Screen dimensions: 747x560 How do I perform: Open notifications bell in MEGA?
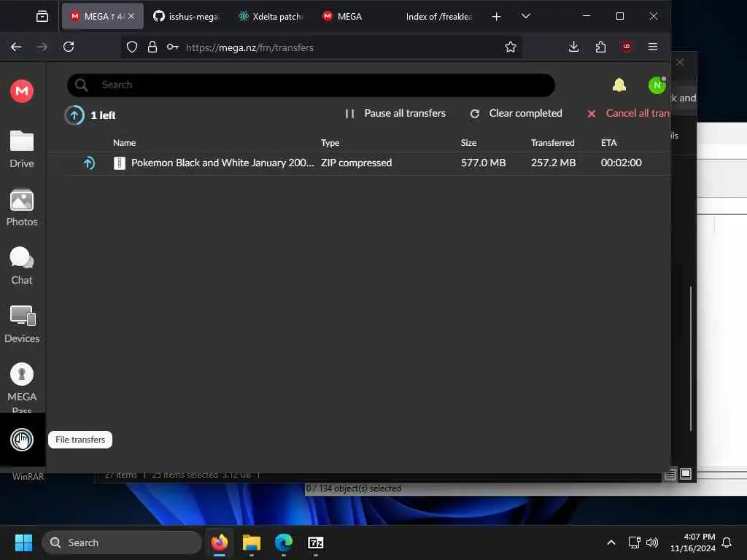click(619, 85)
